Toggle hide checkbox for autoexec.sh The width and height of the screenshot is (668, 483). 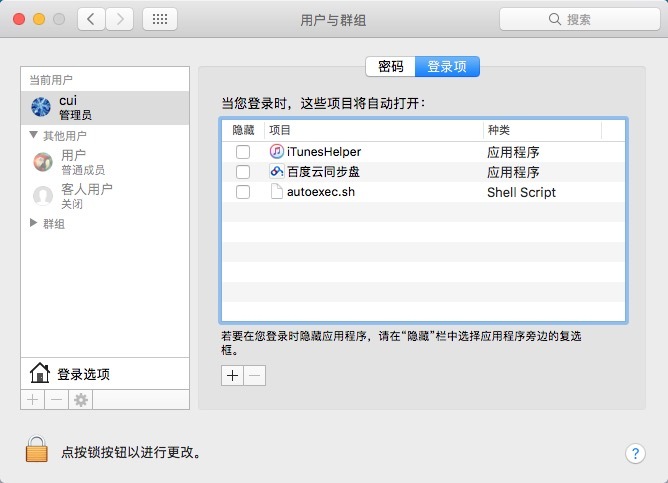coord(242,192)
